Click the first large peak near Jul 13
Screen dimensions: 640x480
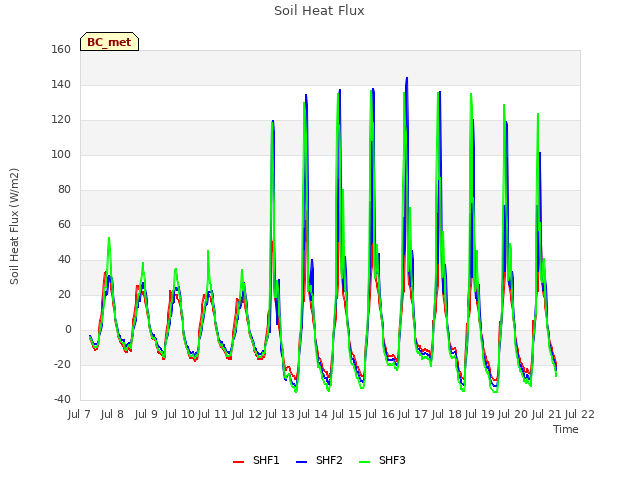point(272,121)
